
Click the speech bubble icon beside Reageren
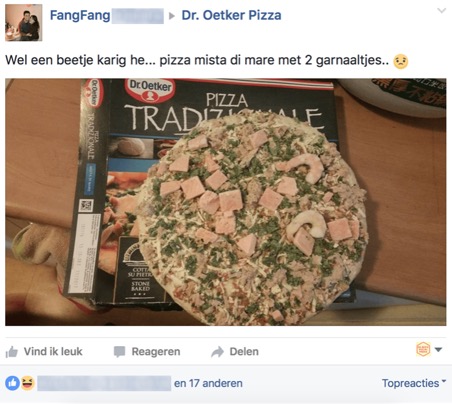[119, 352]
